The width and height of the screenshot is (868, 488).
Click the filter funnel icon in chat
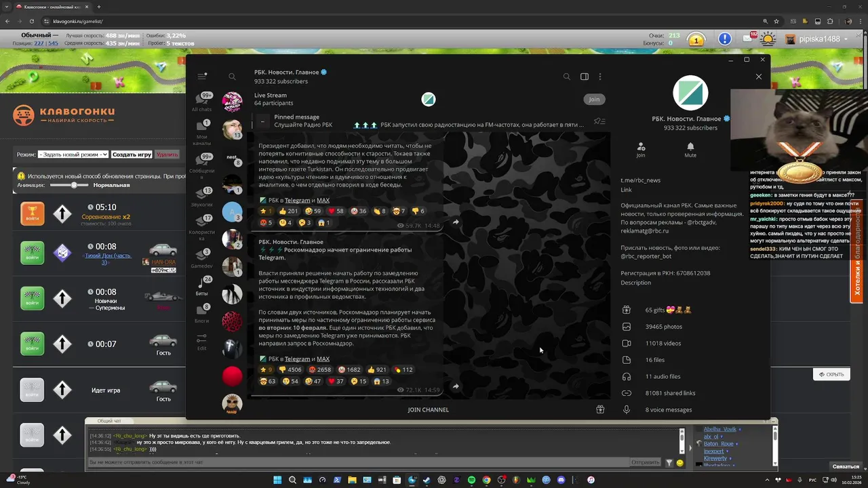pyautogui.click(x=669, y=463)
